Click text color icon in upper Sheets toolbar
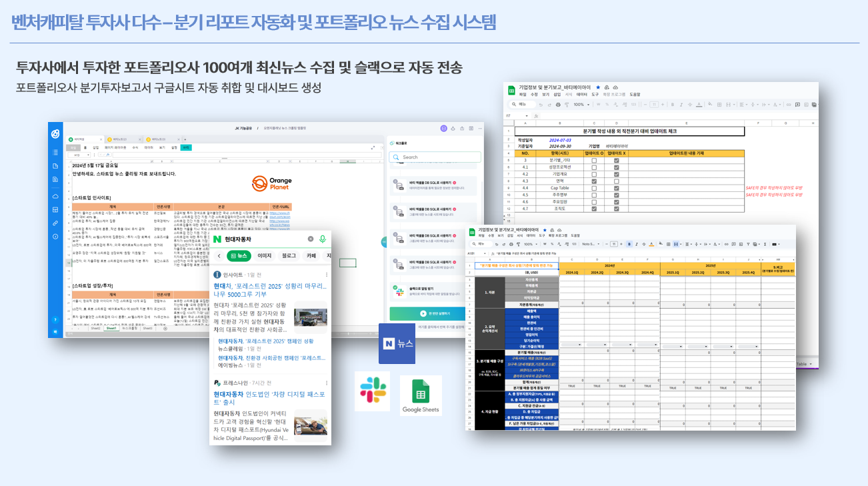Image resolution: width=868 pixels, height=486 pixels. coord(699,105)
